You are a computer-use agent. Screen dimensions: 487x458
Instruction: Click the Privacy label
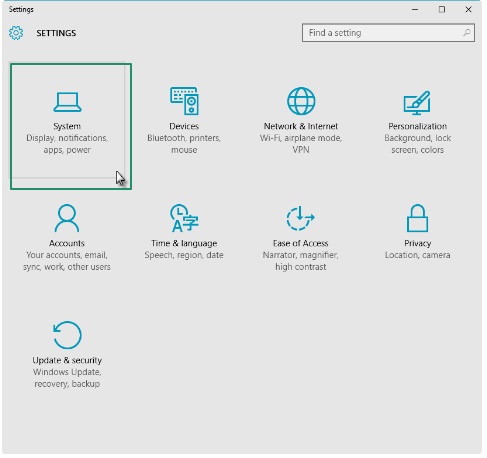[418, 243]
